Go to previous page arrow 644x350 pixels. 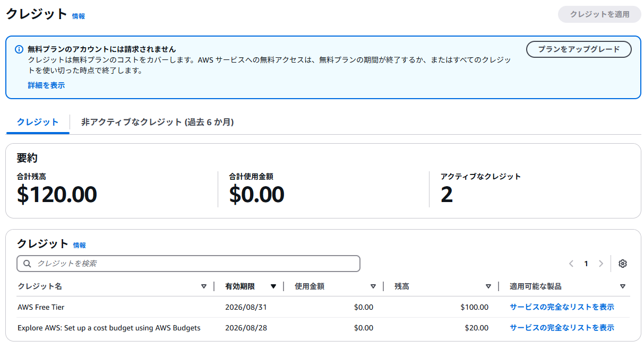[x=571, y=264]
